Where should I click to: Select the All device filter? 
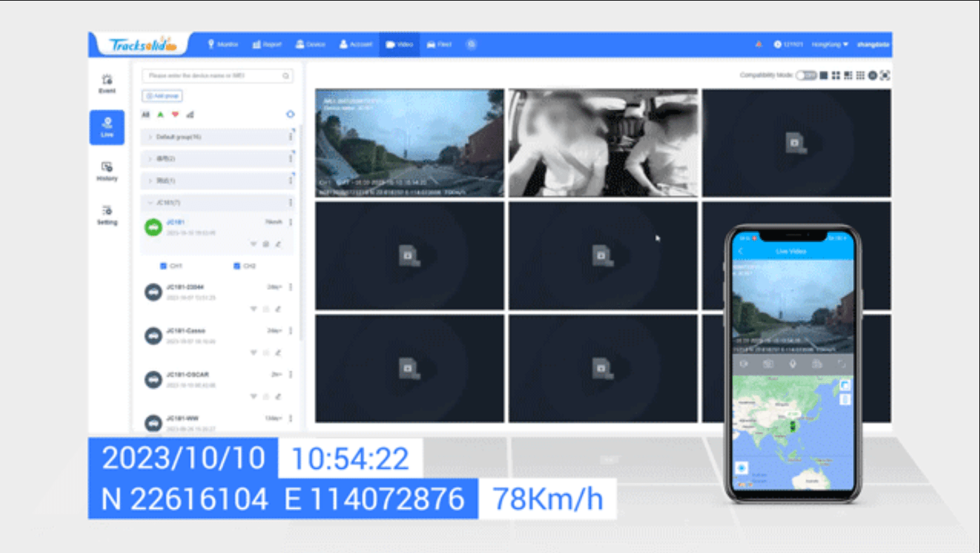pyautogui.click(x=145, y=114)
